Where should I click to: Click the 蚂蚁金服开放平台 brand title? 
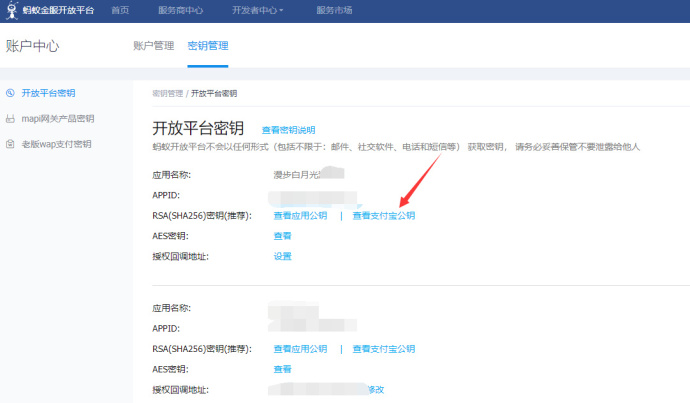point(58,10)
